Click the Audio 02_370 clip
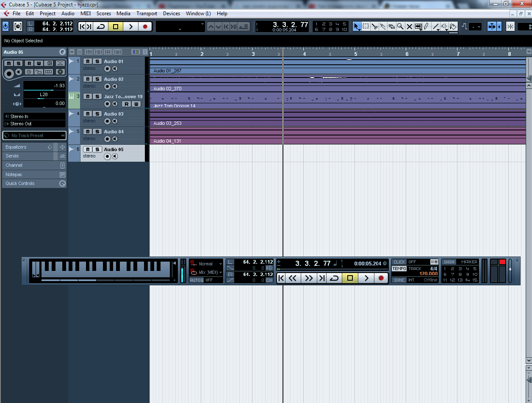The height and width of the screenshot is (403, 532). tap(338, 83)
